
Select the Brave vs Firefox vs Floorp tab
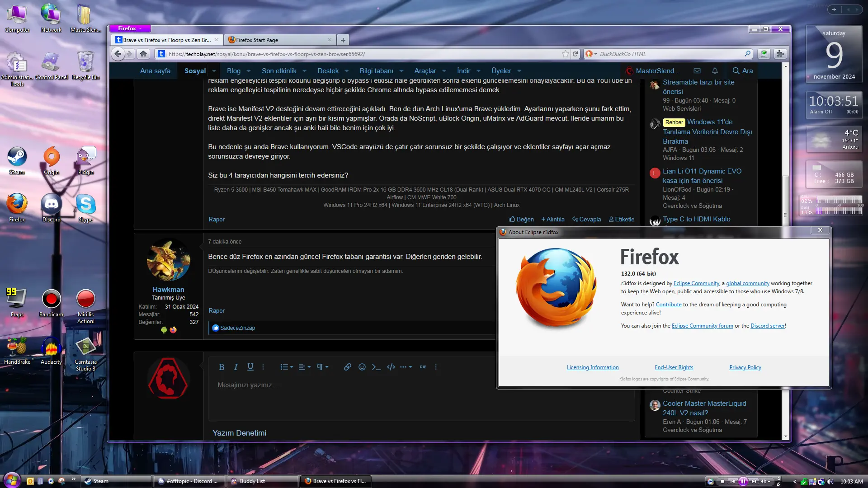(x=167, y=40)
